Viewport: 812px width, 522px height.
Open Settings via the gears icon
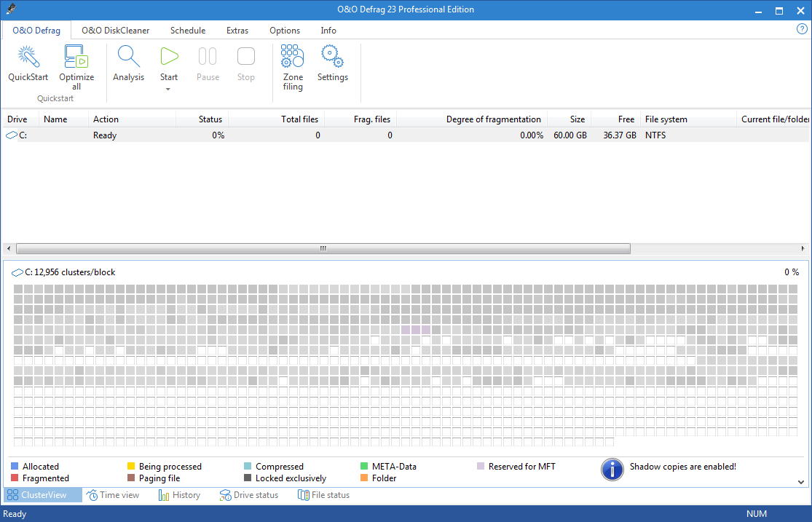[x=333, y=56]
